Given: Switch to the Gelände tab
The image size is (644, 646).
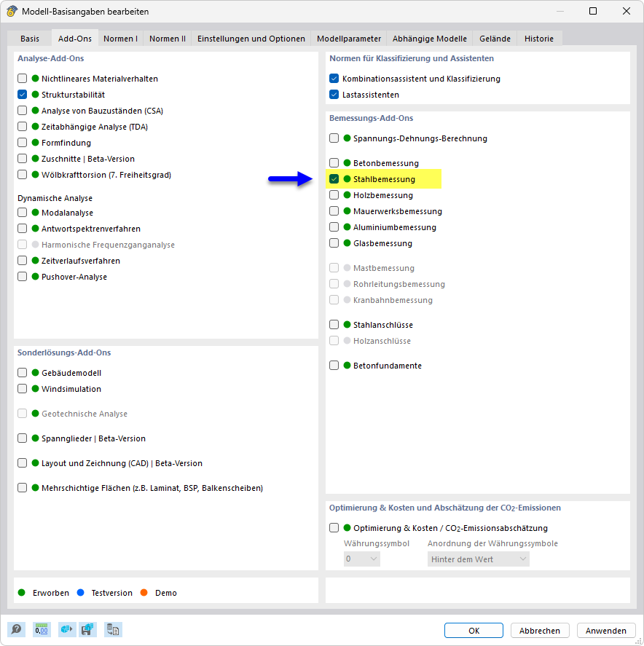Looking at the screenshot, I should click(x=495, y=39).
